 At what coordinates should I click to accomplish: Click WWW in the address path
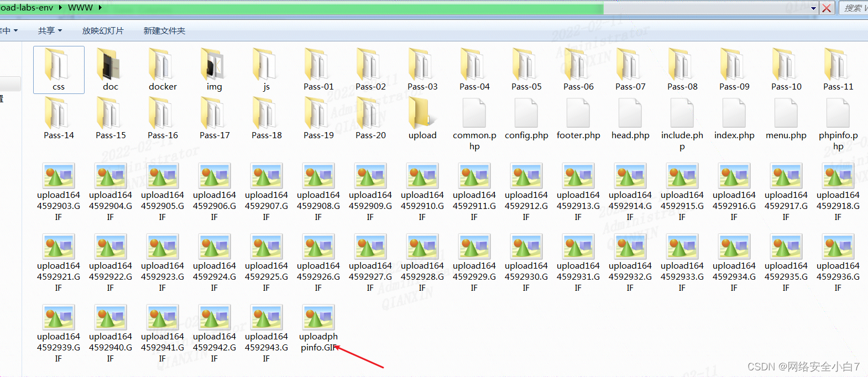coord(80,8)
